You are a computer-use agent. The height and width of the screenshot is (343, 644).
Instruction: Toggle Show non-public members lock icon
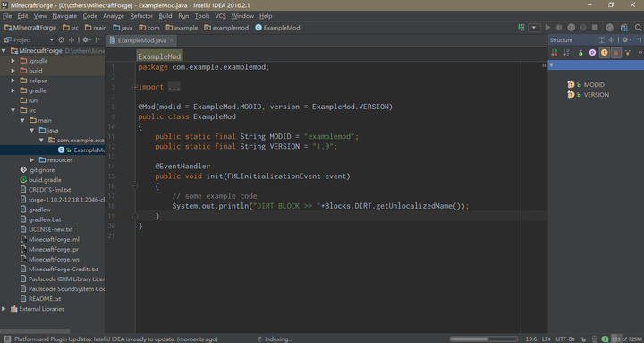(615, 53)
